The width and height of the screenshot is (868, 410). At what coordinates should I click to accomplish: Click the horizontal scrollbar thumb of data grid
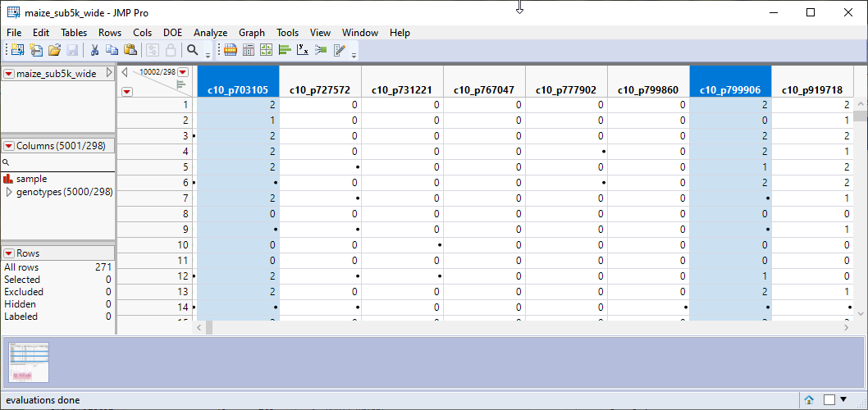[x=209, y=327]
